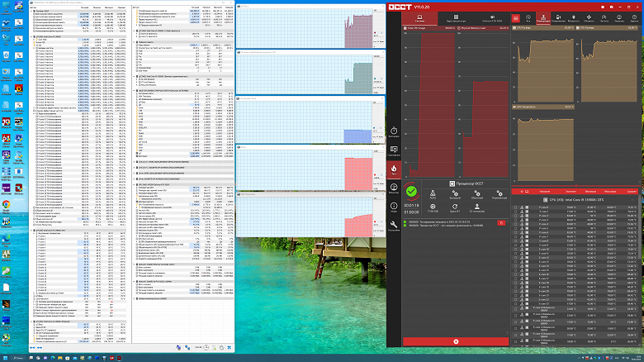Screen dimensions: 644x362
Task: Open the Monitor section in OCCT sidebar
Action: click(x=394, y=188)
